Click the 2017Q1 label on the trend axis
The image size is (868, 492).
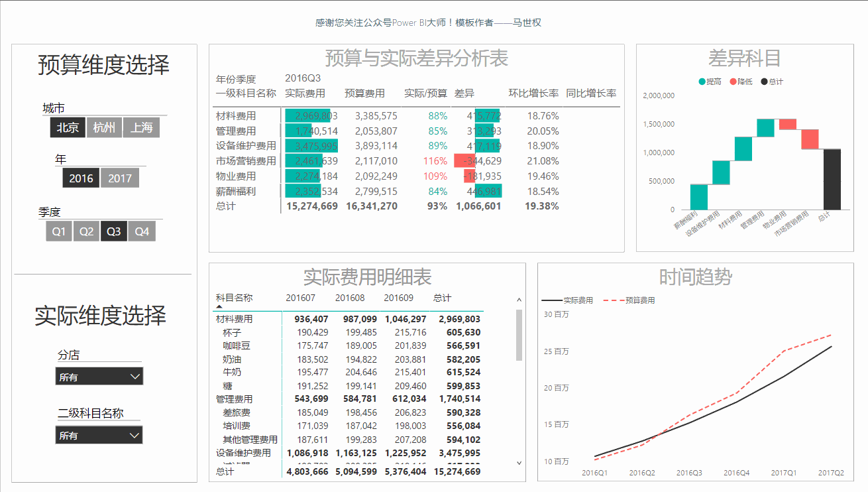784,473
